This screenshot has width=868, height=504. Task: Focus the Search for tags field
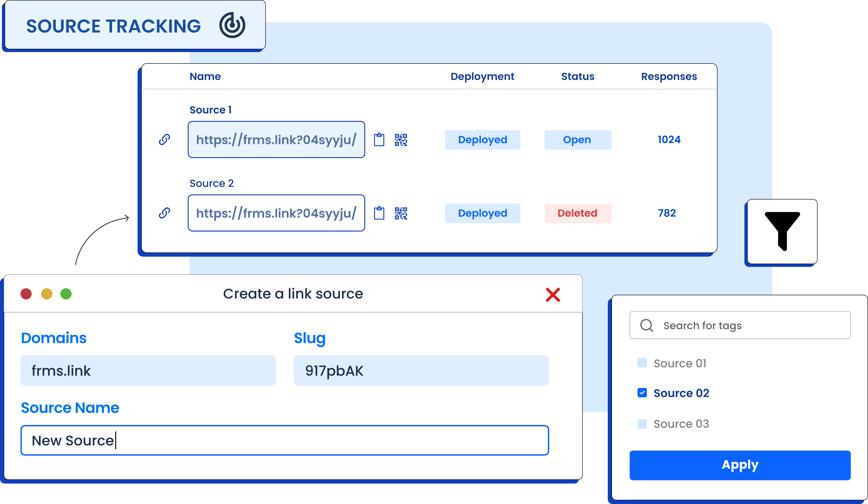pos(740,325)
